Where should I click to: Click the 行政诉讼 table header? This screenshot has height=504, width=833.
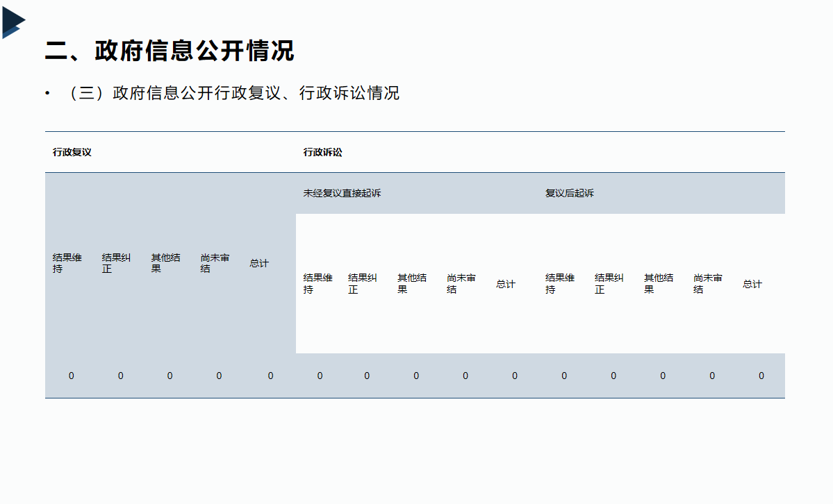(322, 153)
